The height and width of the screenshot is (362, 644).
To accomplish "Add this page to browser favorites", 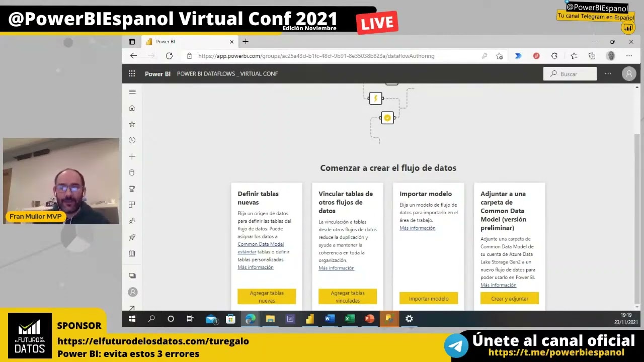I will (x=499, y=56).
